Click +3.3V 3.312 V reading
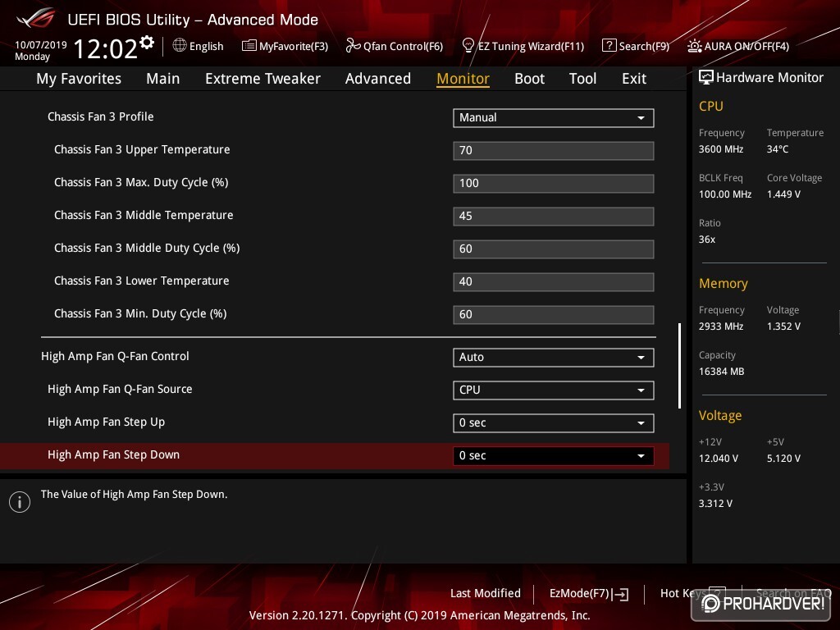The height and width of the screenshot is (630, 840). pos(715,504)
